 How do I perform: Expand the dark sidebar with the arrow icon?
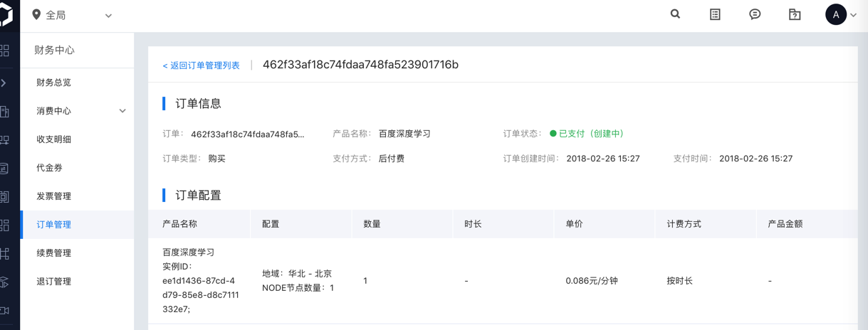4,83
